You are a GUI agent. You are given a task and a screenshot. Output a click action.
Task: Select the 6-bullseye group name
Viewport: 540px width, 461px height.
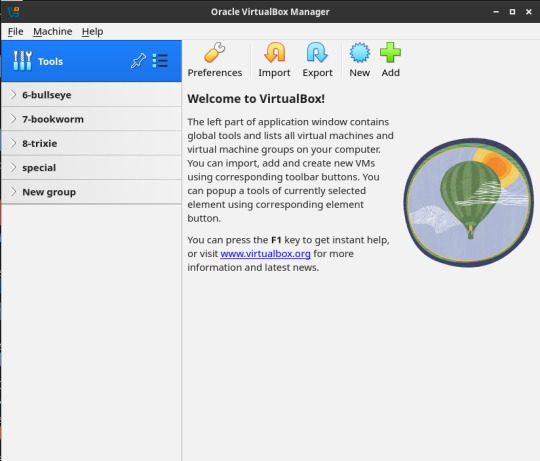pos(47,95)
